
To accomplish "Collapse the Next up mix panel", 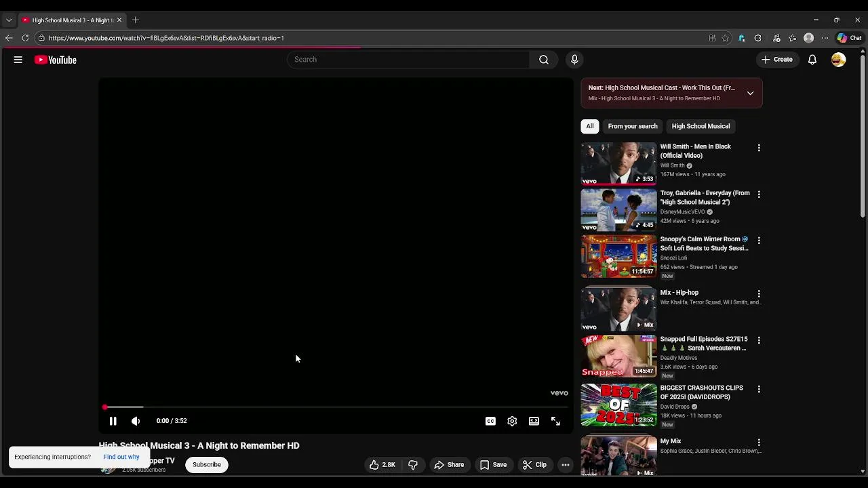I will [750, 93].
